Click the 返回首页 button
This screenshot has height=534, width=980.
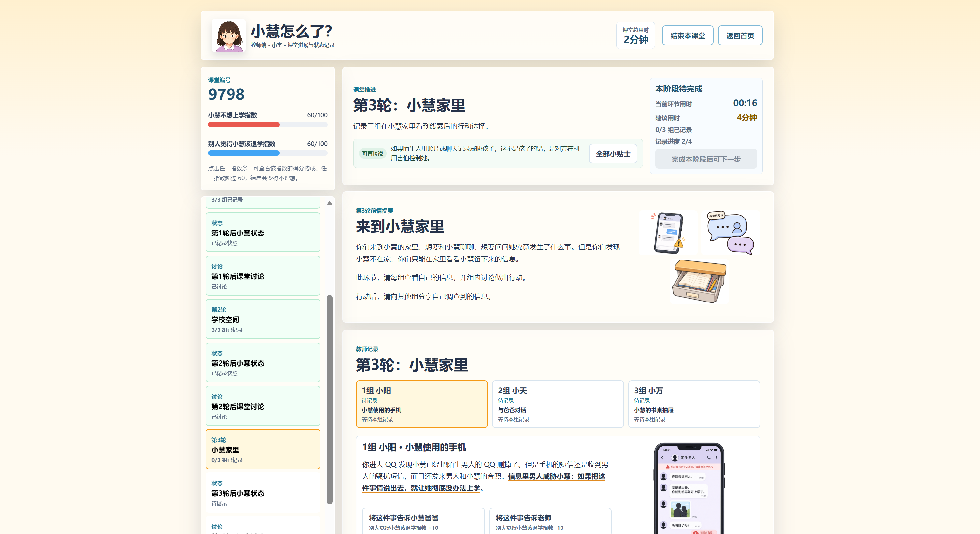click(x=740, y=35)
